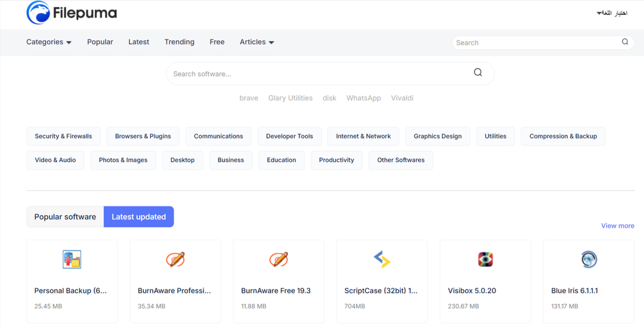Click the Vivaldi suggested search term

(402, 98)
